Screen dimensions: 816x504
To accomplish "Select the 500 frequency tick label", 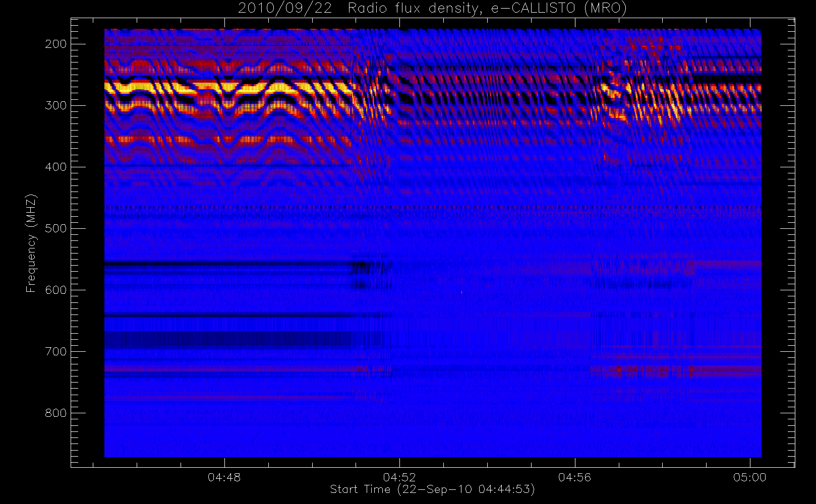I will pyautogui.click(x=56, y=228).
